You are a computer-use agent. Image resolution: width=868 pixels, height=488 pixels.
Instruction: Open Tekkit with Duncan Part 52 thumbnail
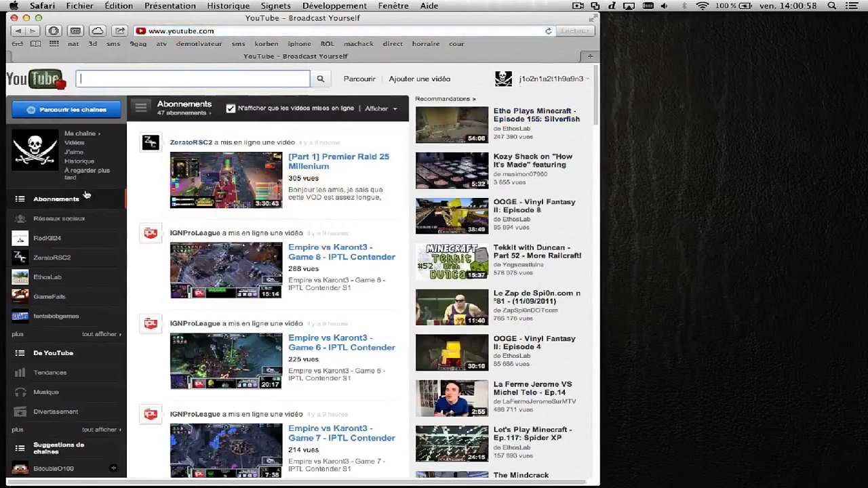click(x=452, y=261)
